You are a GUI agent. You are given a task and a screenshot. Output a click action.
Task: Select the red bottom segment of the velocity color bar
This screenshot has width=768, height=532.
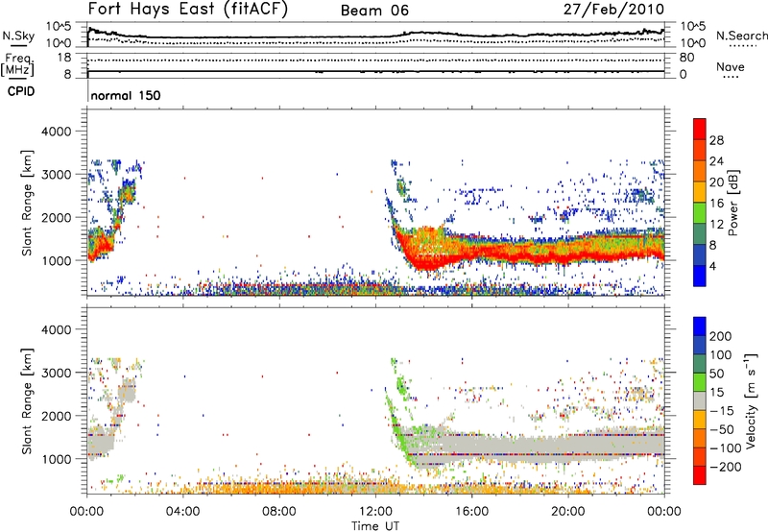click(x=700, y=475)
